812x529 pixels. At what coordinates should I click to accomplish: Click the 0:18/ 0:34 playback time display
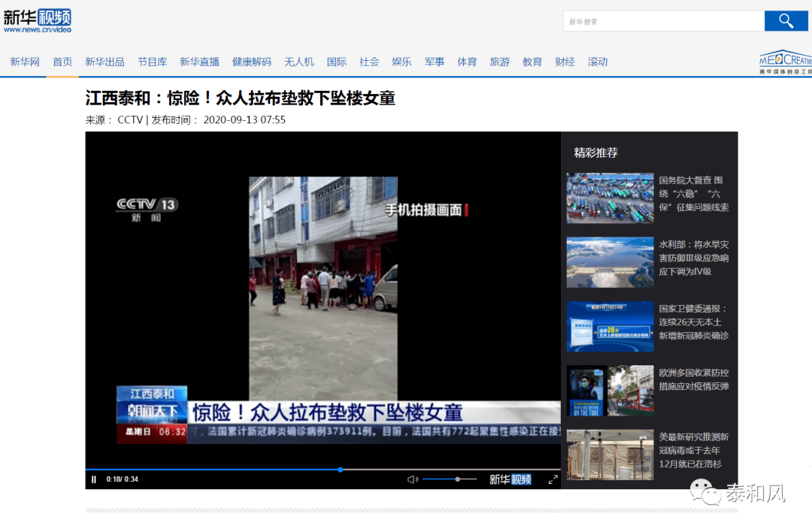tap(123, 479)
